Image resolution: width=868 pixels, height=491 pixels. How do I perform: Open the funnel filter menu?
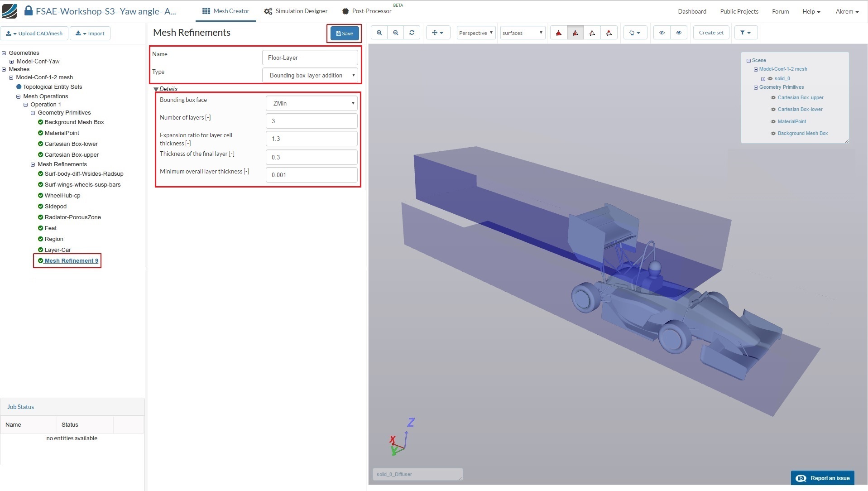(x=745, y=33)
